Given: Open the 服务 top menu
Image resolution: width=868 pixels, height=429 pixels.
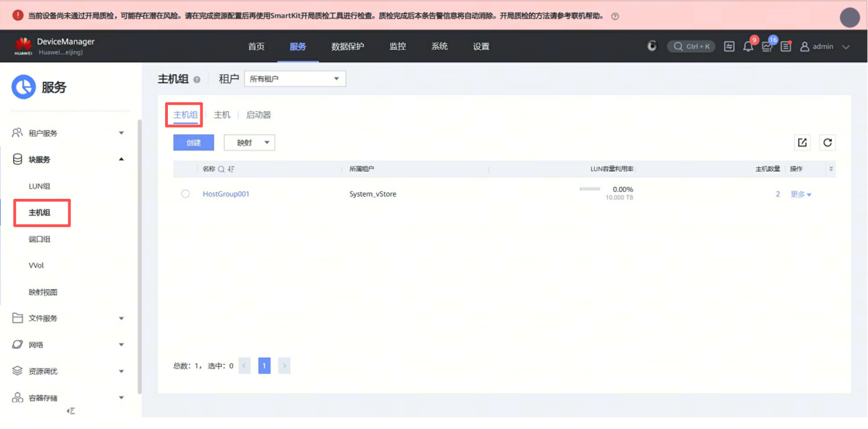Looking at the screenshot, I should pyautogui.click(x=298, y=46).
